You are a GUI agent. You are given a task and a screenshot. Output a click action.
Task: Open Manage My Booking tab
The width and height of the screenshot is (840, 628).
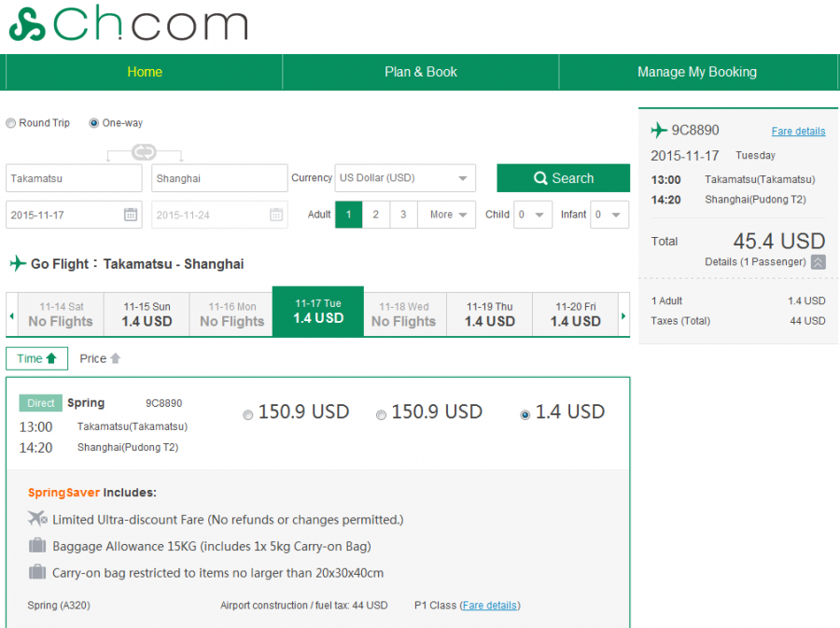coord(697,72)
